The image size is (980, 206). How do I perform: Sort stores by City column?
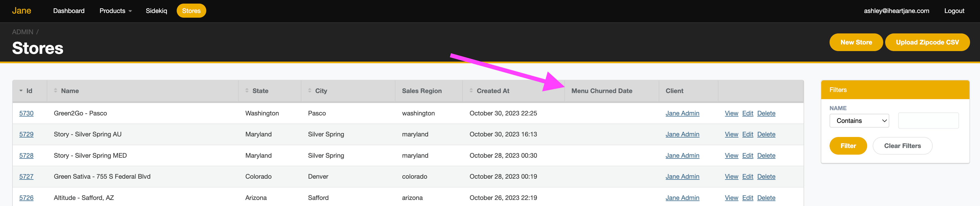click(x=321, y=91)
